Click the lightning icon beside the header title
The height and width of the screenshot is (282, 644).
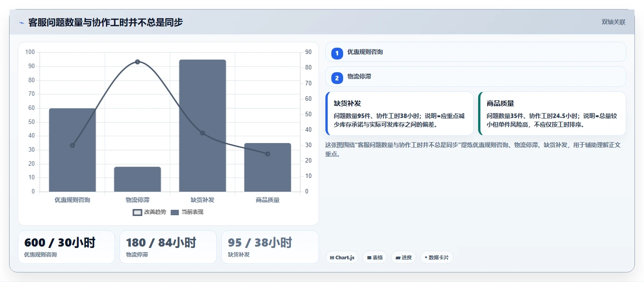tap(21, 23)
